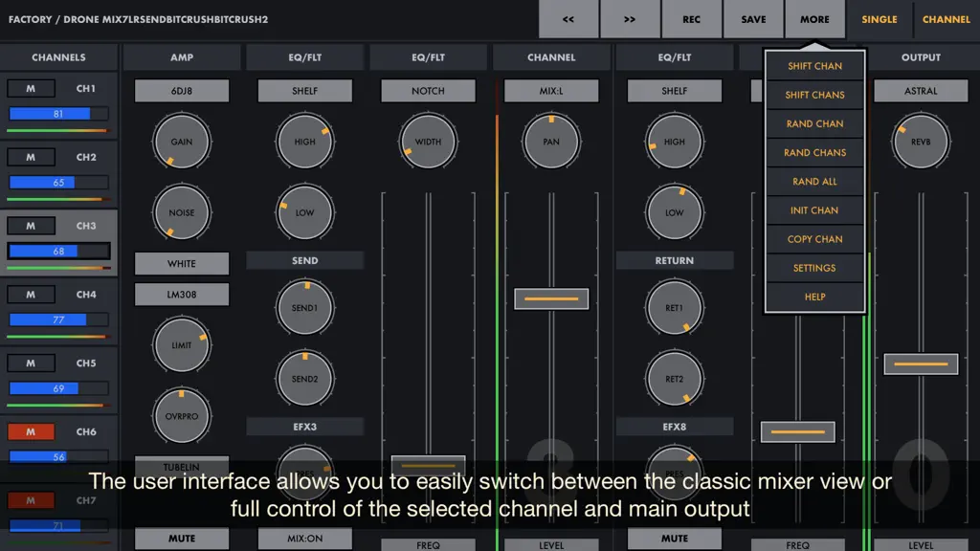Switch to CHANNEL view

[947, 19]
